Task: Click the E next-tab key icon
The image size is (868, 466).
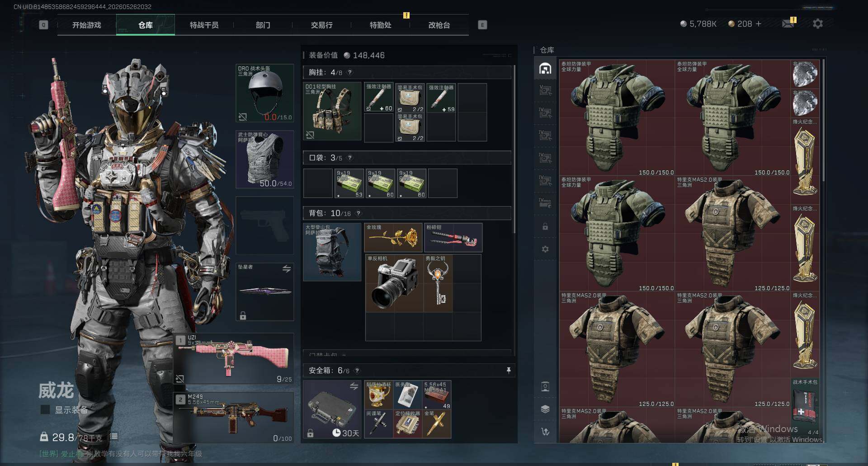Action: point(482,25)
